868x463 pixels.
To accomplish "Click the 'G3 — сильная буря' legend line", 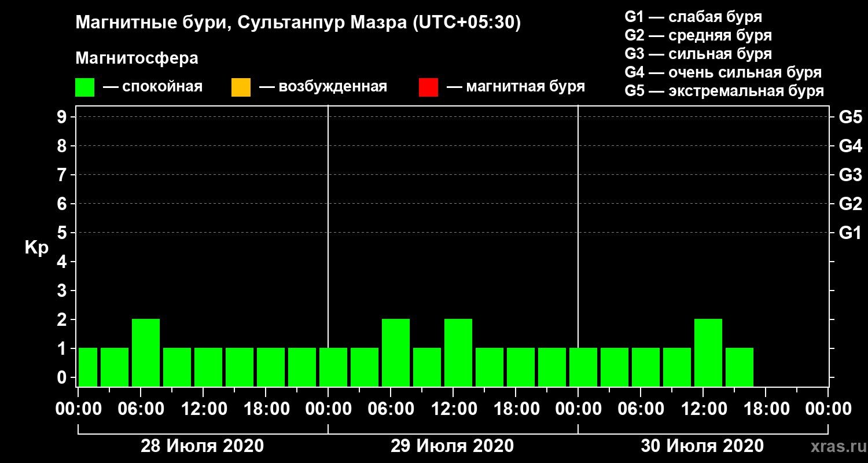I will pyautogui.click(x=698, y=54).
